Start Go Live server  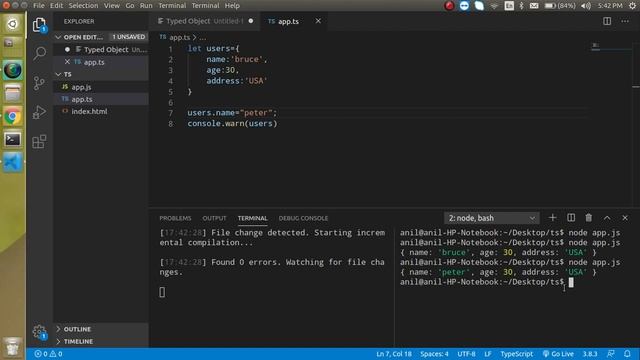pyautogui.click(x=558, y=354)
